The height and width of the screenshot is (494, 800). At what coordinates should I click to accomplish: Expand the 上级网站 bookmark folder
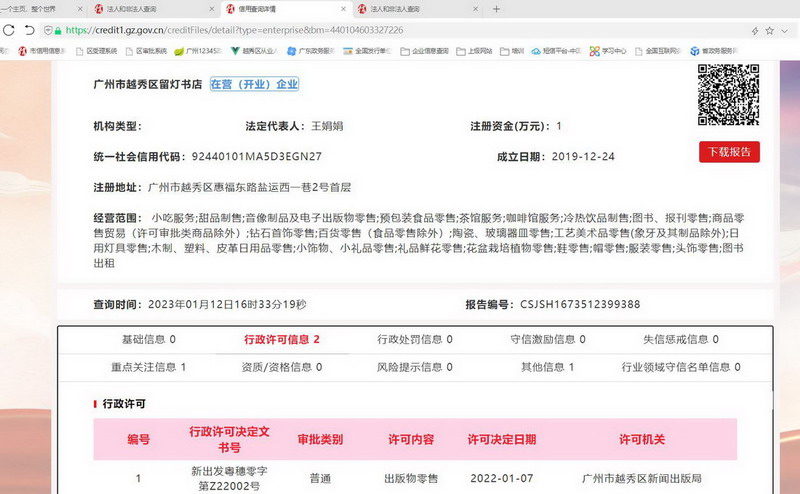click(478, 50)
